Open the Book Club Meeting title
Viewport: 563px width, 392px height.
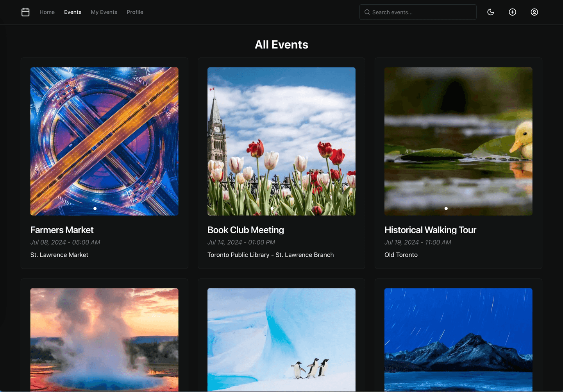246,230
